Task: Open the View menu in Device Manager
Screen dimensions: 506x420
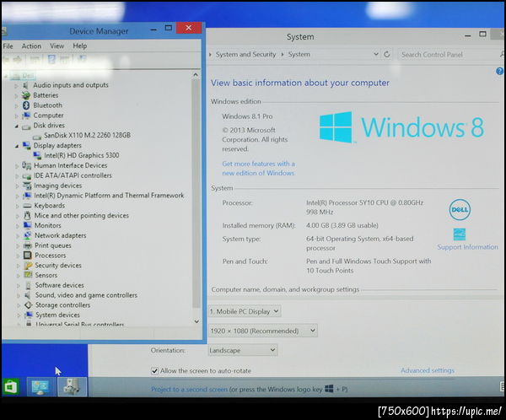Action: click(x=57, y=46)
